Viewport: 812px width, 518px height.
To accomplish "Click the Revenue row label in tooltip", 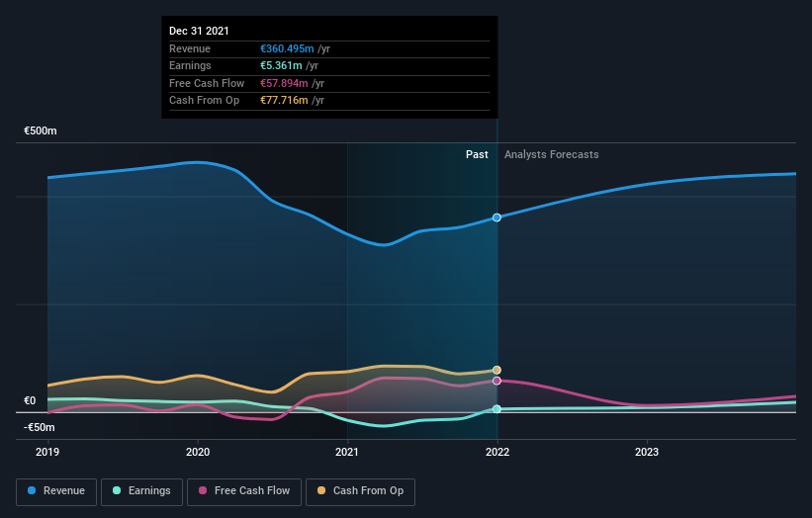I will tap(190, 48).
